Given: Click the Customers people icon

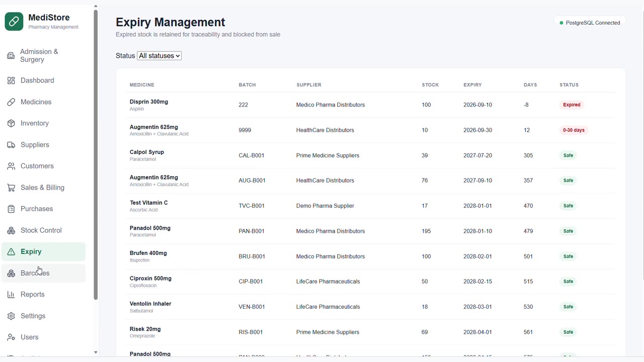Looking at the screenshot, I should tap(11, 166).
